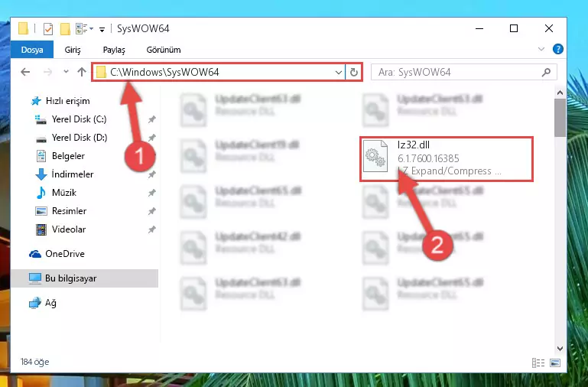Open the Görünüm ribbon tab

pos(164,50)
